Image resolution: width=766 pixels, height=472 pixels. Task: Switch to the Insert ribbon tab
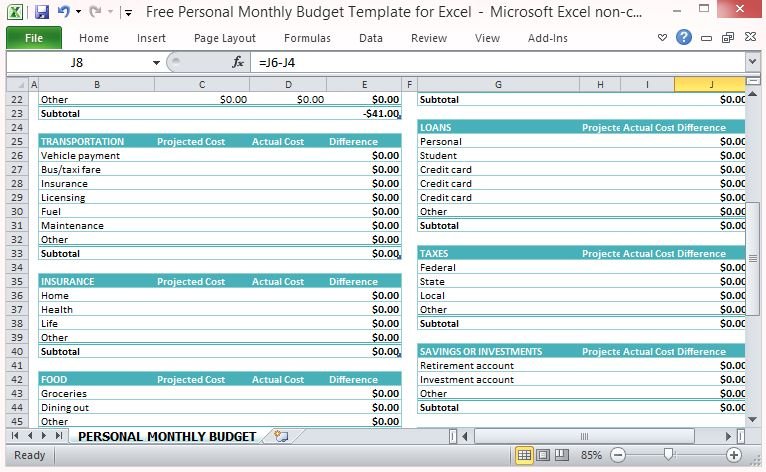click(x=151, y=38)
